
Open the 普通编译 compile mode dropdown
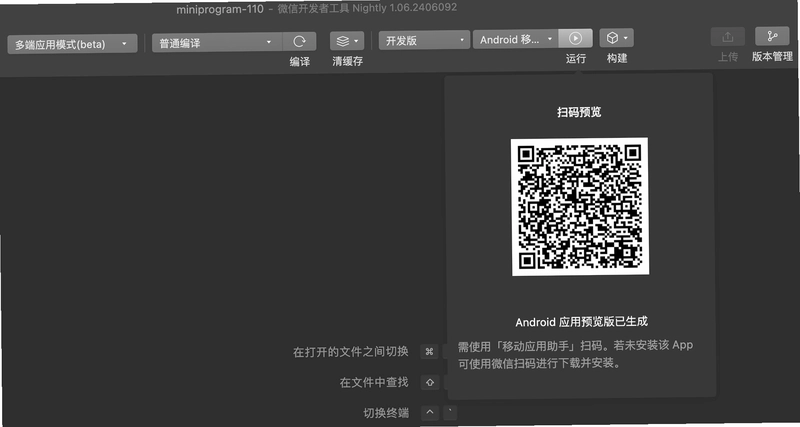(217, 42)
